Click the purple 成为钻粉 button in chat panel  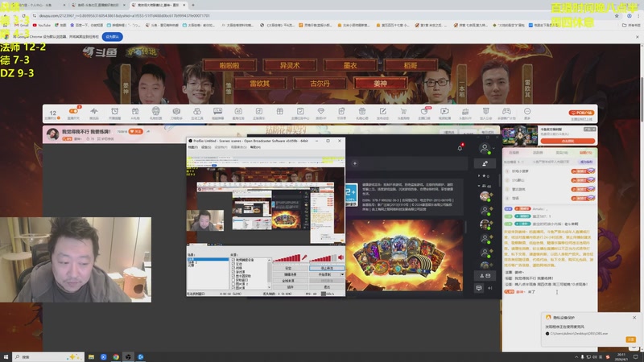coord(587,162)
